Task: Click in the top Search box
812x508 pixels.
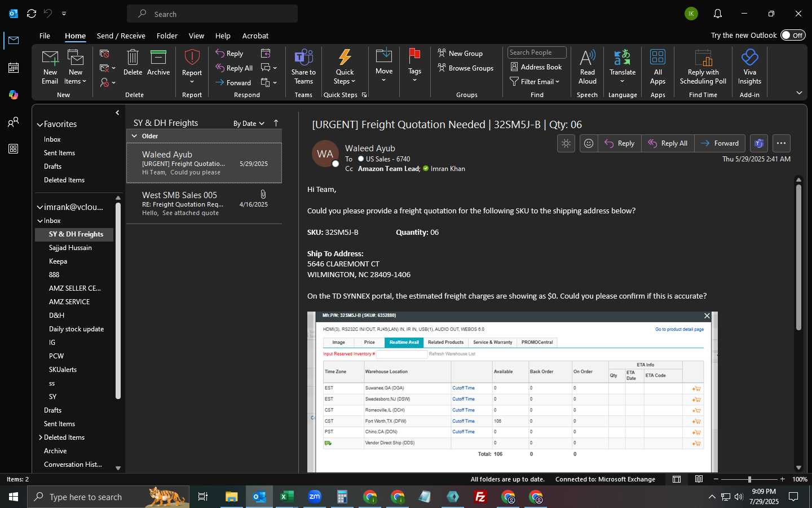Action: click(x=213, y=14)
